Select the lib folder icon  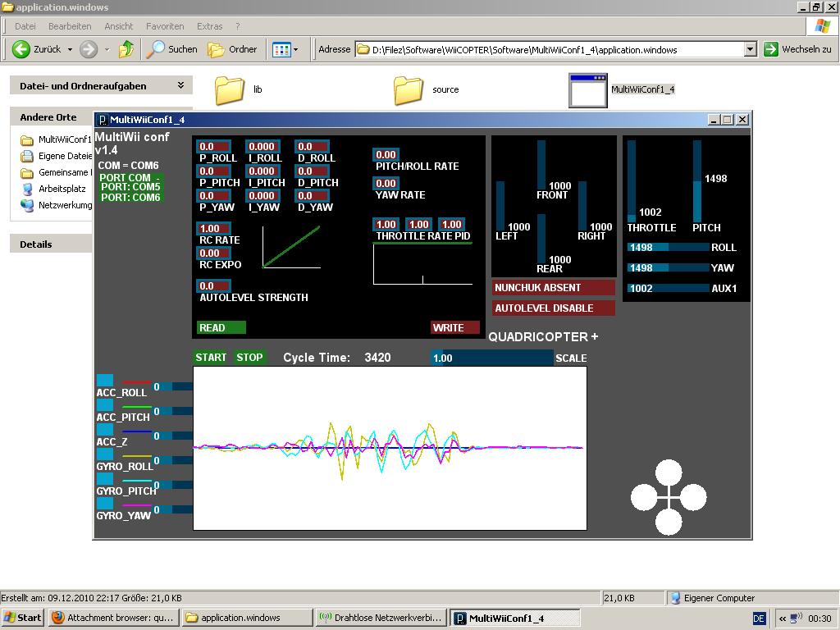tap(230, 90)
